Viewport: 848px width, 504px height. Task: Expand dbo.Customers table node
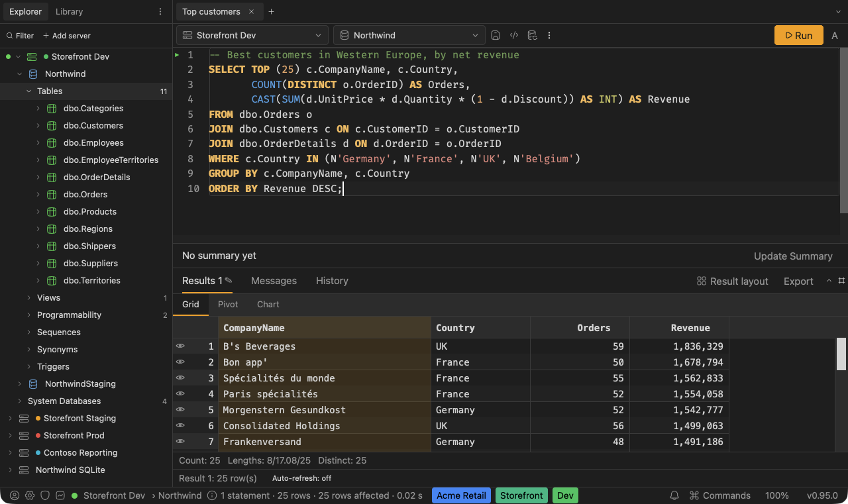pos(38,125)
